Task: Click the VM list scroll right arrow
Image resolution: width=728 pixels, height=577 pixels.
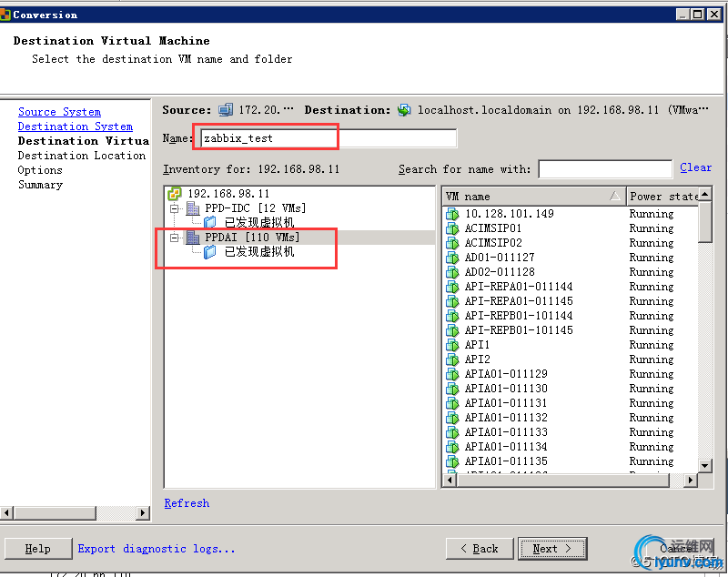Action: [691, 480]
